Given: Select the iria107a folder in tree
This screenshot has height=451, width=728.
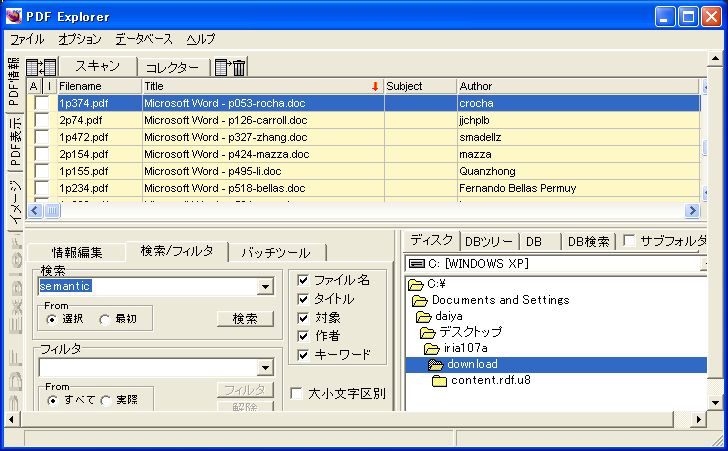Looking at the screenshot, I should click(465, 348).
